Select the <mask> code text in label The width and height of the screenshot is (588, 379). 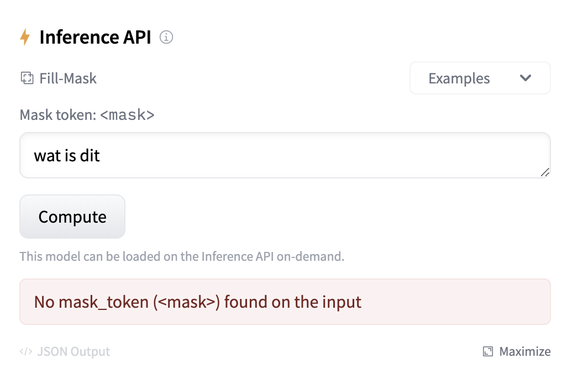point(127,115)
